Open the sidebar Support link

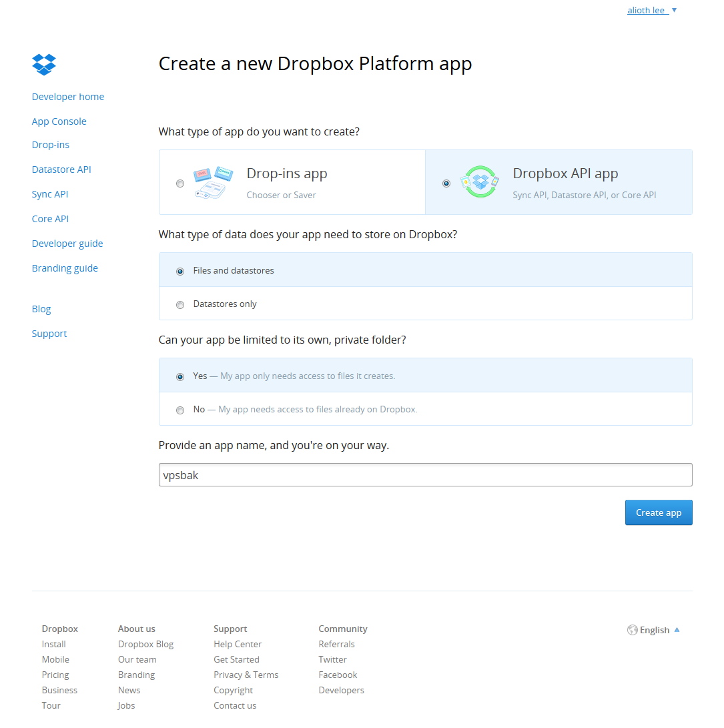tap(49, 334)
